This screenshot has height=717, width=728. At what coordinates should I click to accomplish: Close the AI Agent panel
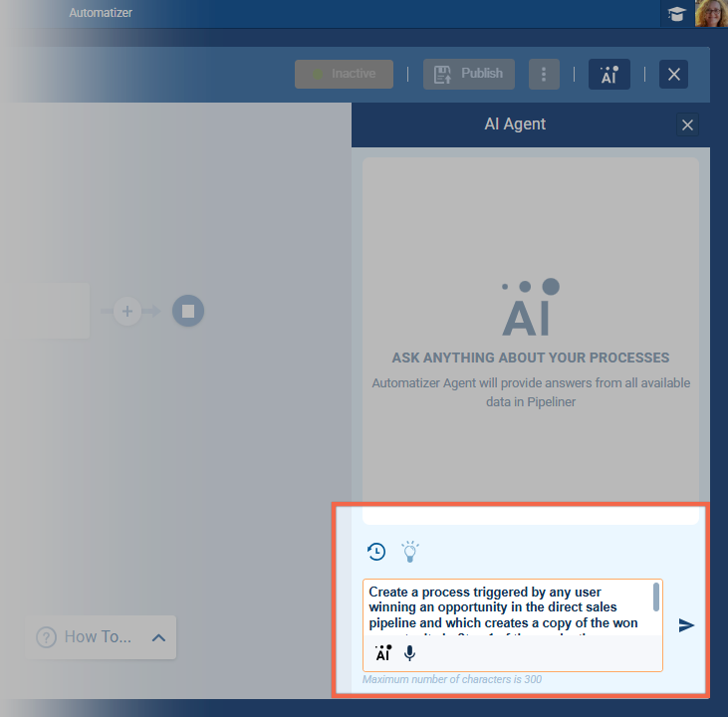(687, 124)
